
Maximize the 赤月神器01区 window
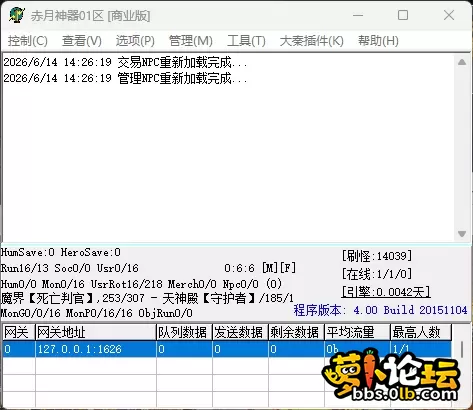pos(403,15)
